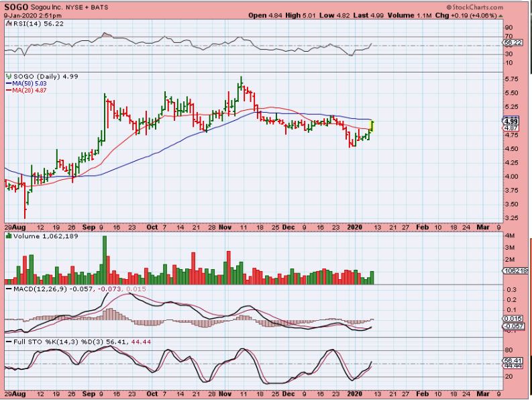532x400 pixels.
Task: Click Sep on the price chart date axis
Action: pyautogui.click(x=89, y=227)
